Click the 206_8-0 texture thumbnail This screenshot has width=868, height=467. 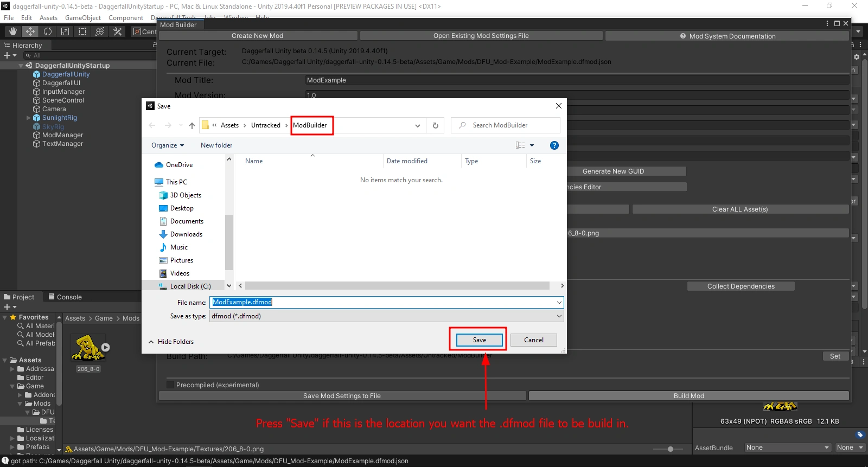(x=88, y=348)
